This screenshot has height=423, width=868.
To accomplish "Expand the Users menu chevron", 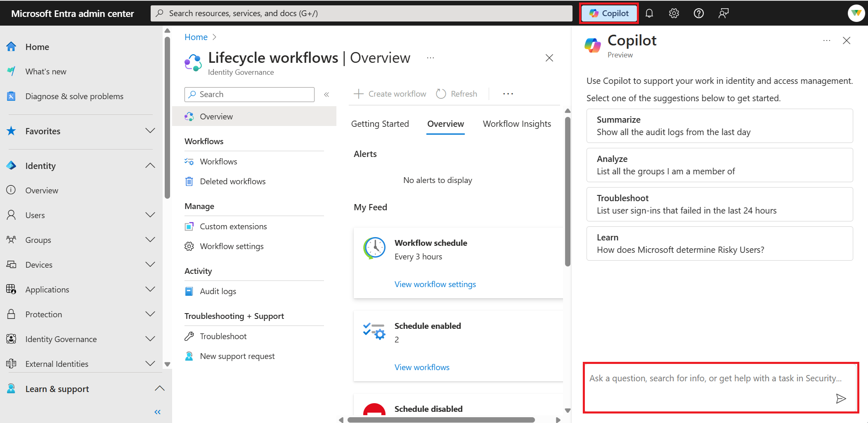I will (x=150, y=215).
